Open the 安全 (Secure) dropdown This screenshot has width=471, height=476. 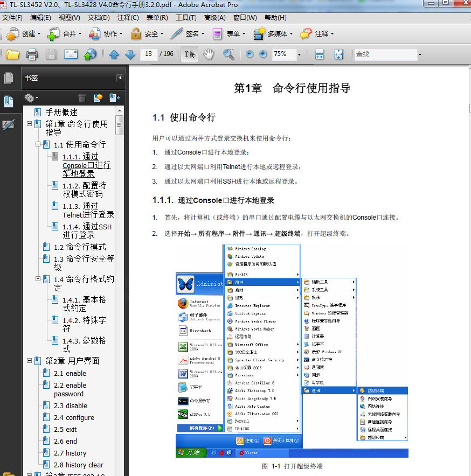(147, 34)
